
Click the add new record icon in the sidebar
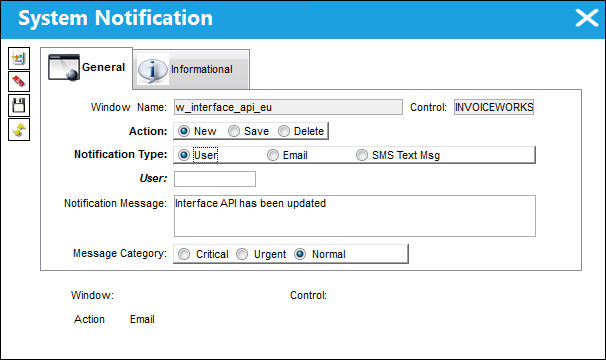19,59
